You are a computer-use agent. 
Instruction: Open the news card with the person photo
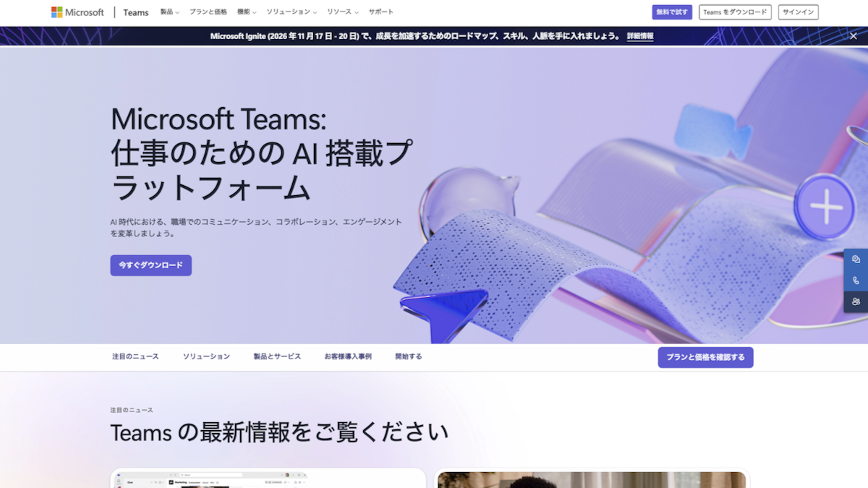592,479
